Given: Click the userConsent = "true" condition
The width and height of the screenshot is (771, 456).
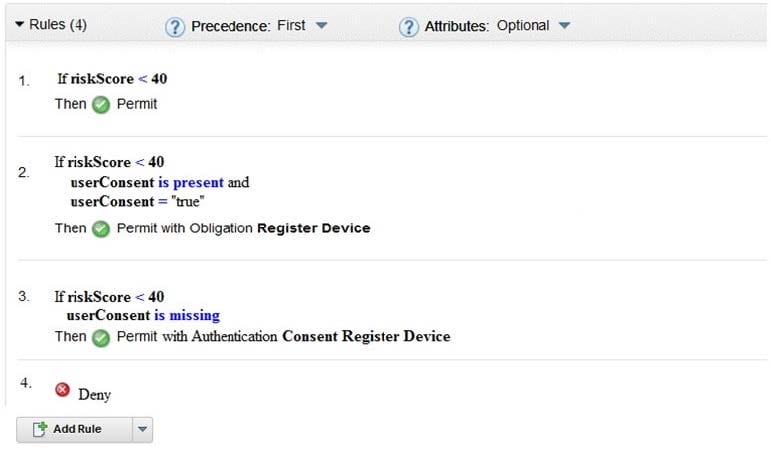Looking at the screenshot, I should coord(134,203).
